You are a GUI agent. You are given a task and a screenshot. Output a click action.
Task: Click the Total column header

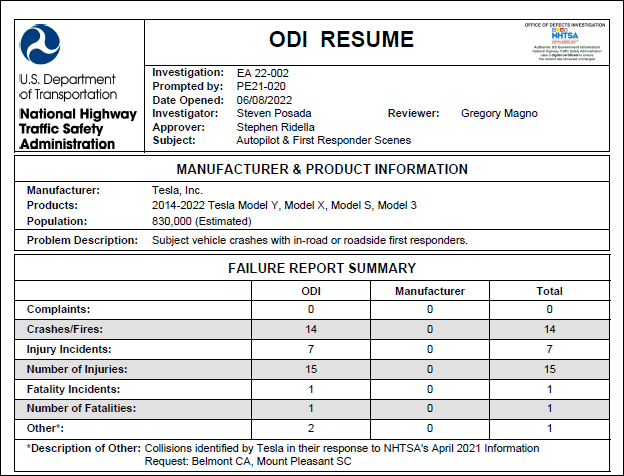[549, 291]
